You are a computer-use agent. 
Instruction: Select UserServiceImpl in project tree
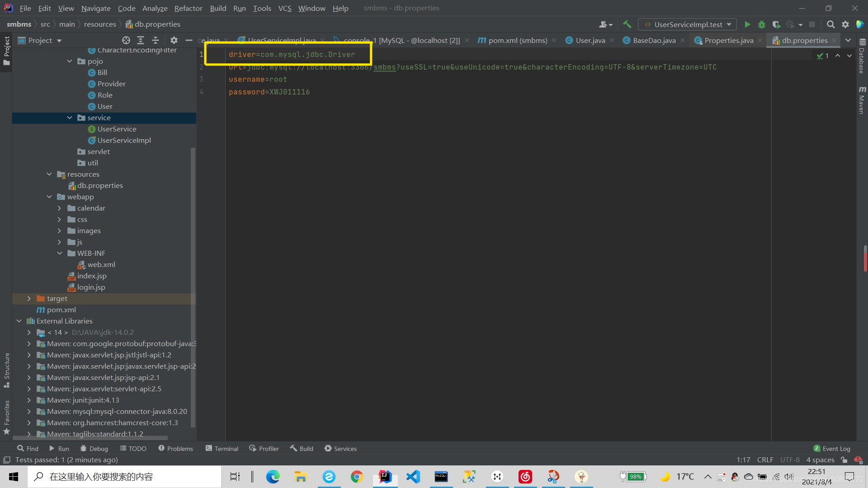pyautogui.click(x=124, y=140)
